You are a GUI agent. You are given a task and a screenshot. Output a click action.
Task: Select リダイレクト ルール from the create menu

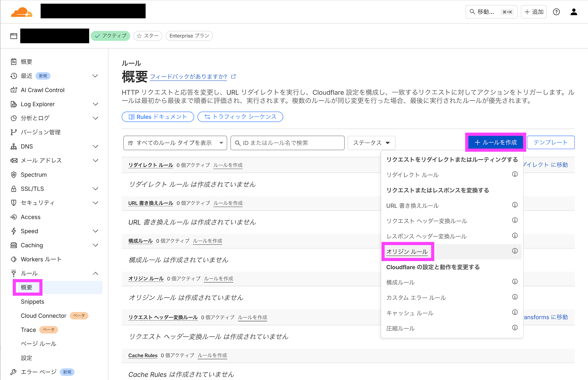click(x=412, y=174)
